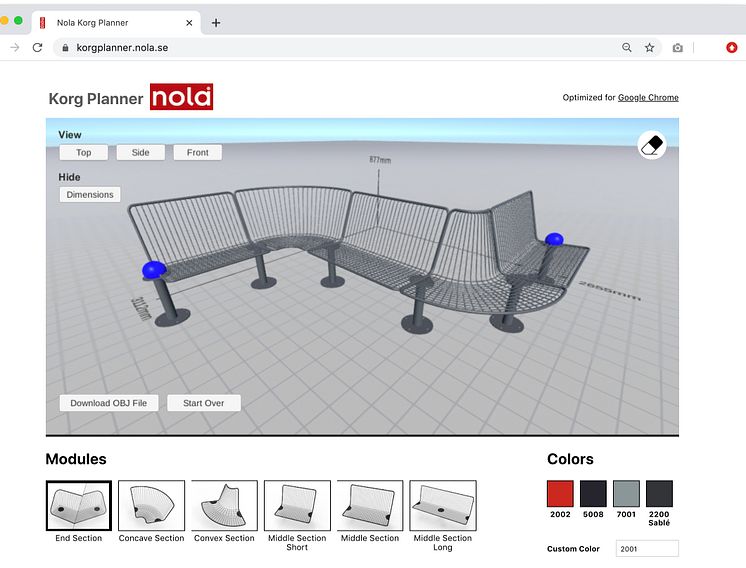746x568 pixels.
Task: Click the left blue sphere handle on the bench
Action: point(153,269)
